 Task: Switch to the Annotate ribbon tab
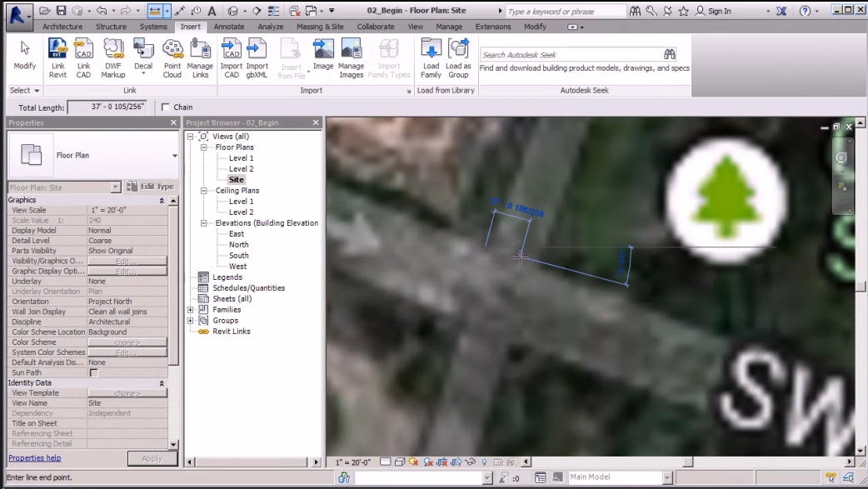click(229, 27)
